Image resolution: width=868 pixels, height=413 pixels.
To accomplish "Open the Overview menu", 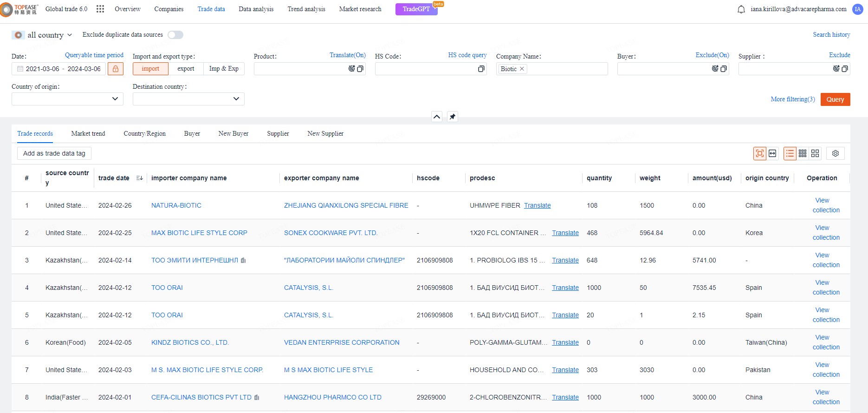I will pos(128,9).
